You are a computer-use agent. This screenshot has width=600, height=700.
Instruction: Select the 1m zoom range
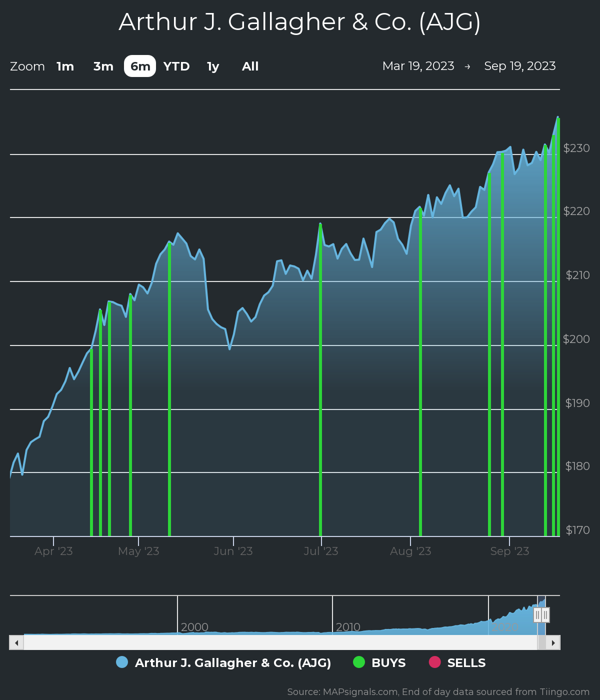(x=65, y=66)
